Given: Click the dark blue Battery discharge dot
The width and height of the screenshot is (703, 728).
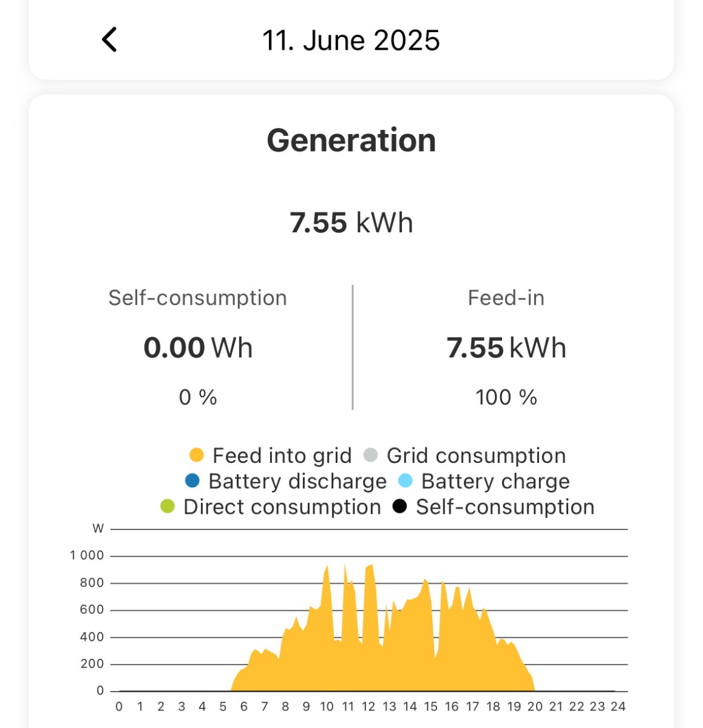Looking at the screenshot, I should (x=192, y=480).
